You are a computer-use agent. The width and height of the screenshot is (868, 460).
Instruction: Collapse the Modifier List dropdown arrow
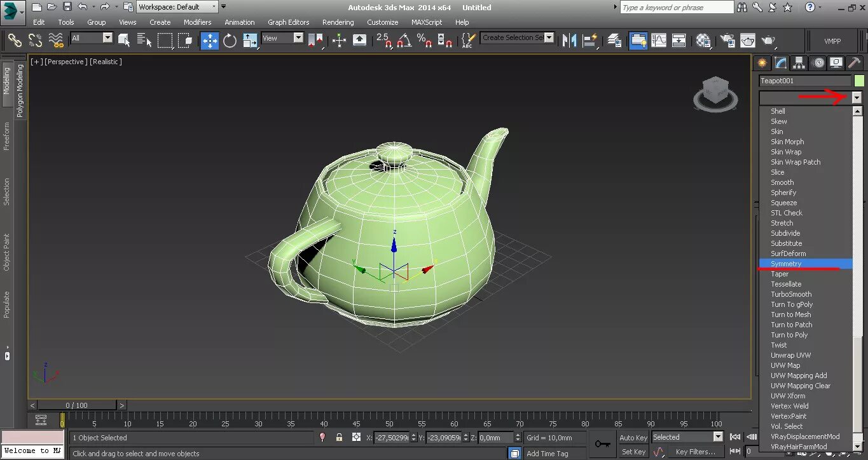[857, 98]
